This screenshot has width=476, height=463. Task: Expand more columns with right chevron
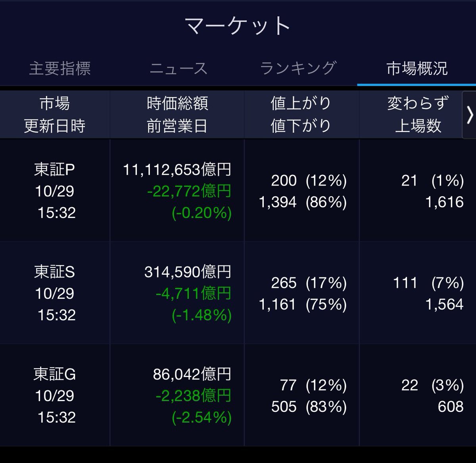coord(470,115)
